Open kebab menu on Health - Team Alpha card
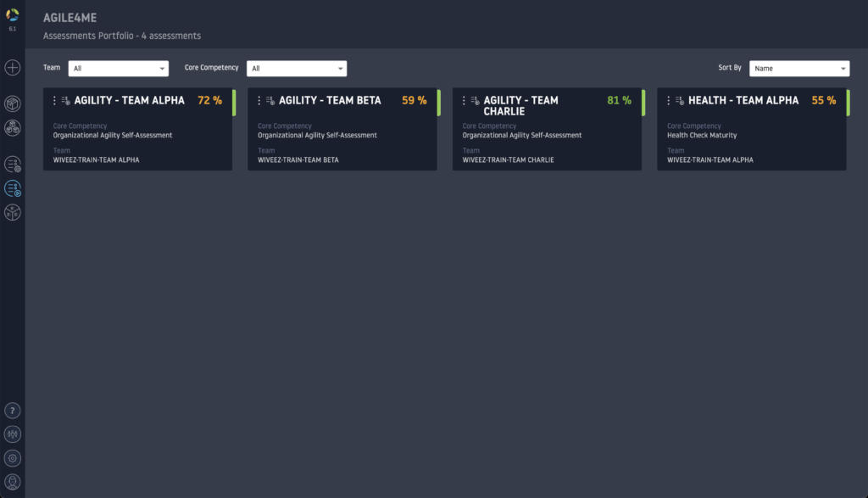Viewport: 868px width, 498px height. 668,100
